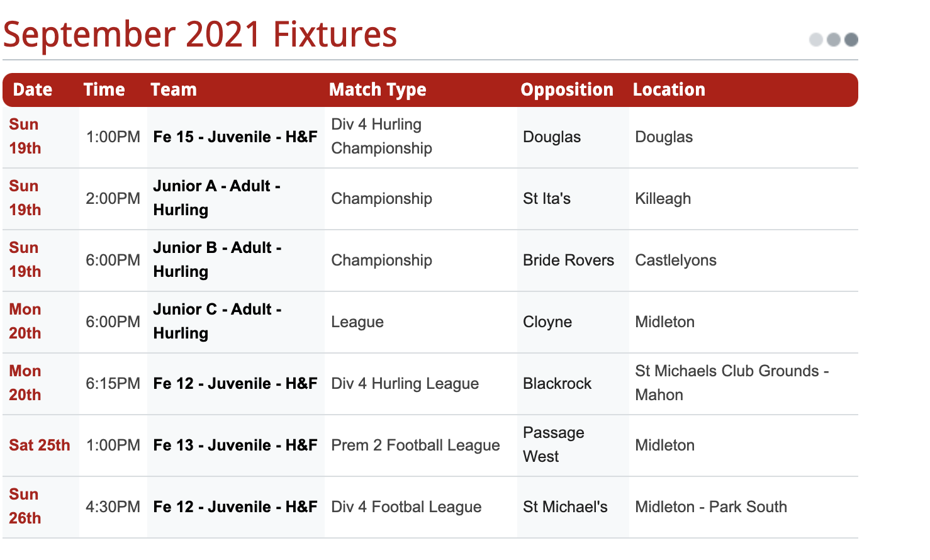Select Junior B - Adult - Hurling team
This screenshot has height=560, width=930.
click(x=217, y=259)
